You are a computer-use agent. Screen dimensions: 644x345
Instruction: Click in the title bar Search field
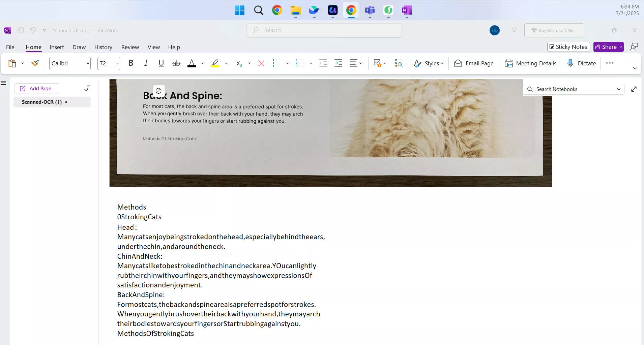[x=324, y=30]
